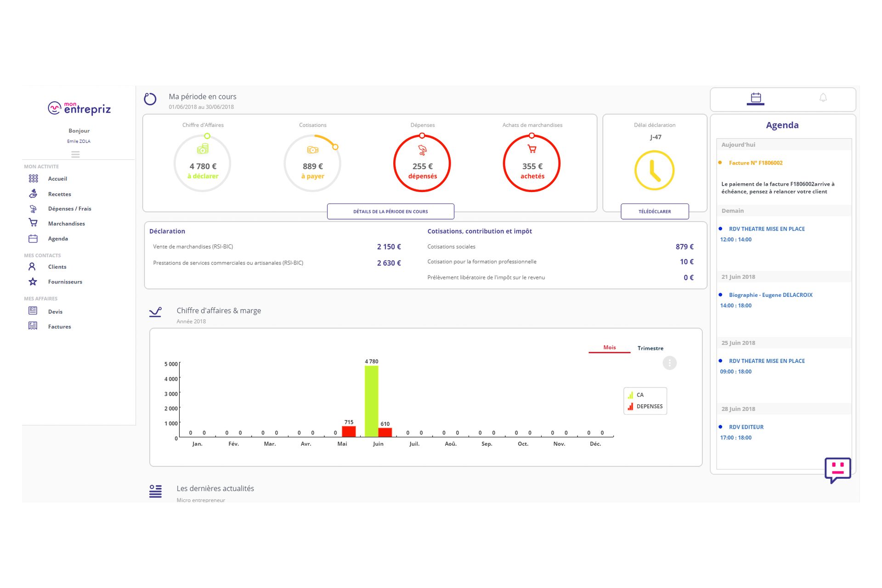
Task: Click the Recettes sidebar icon
Action: tap(33, 194)
